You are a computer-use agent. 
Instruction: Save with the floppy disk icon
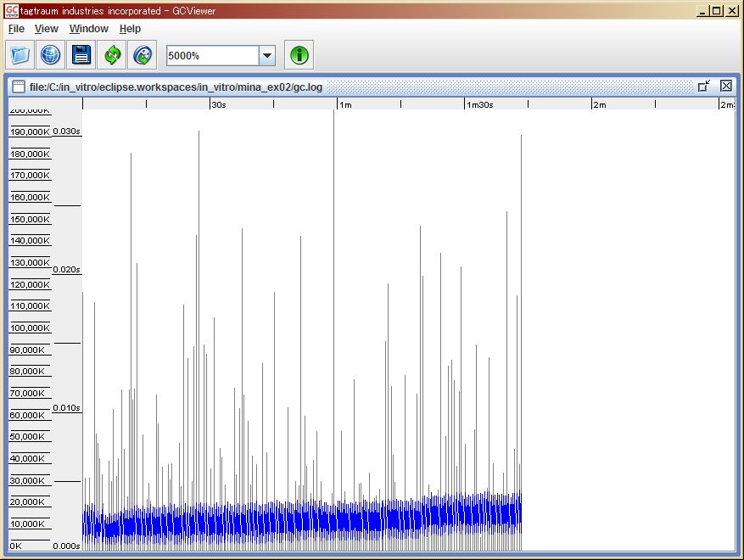click(81, 55)
